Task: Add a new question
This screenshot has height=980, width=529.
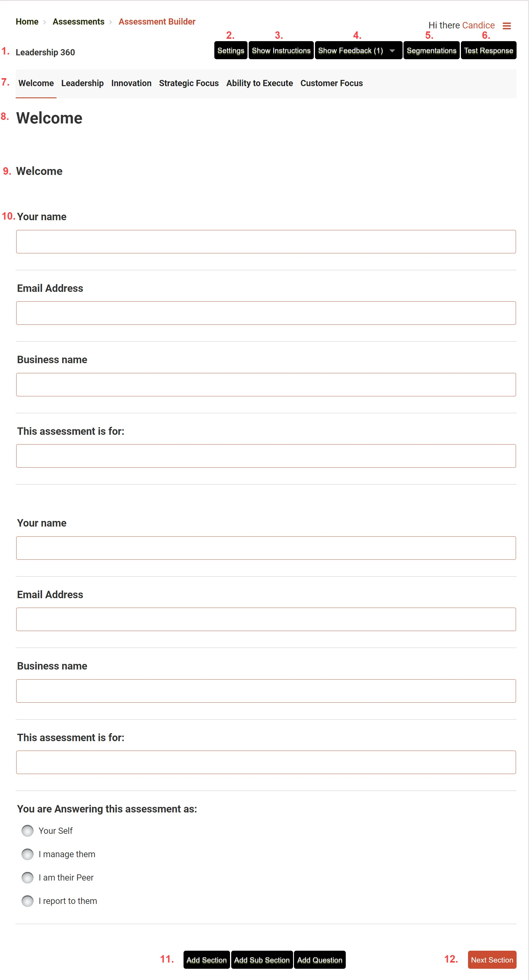Action: coord(320,960)
